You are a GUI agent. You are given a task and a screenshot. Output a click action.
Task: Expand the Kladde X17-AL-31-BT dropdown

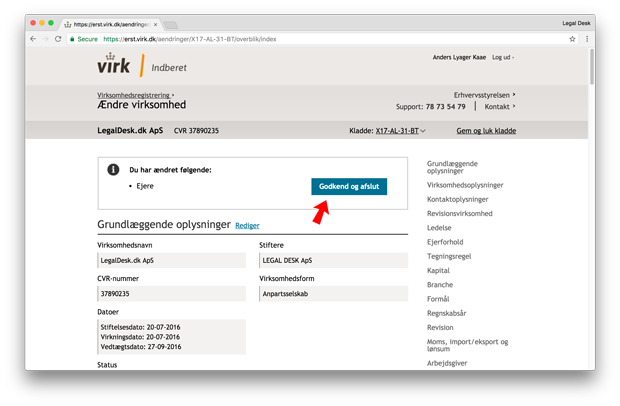pyautogui.click(x=400, y=131)
